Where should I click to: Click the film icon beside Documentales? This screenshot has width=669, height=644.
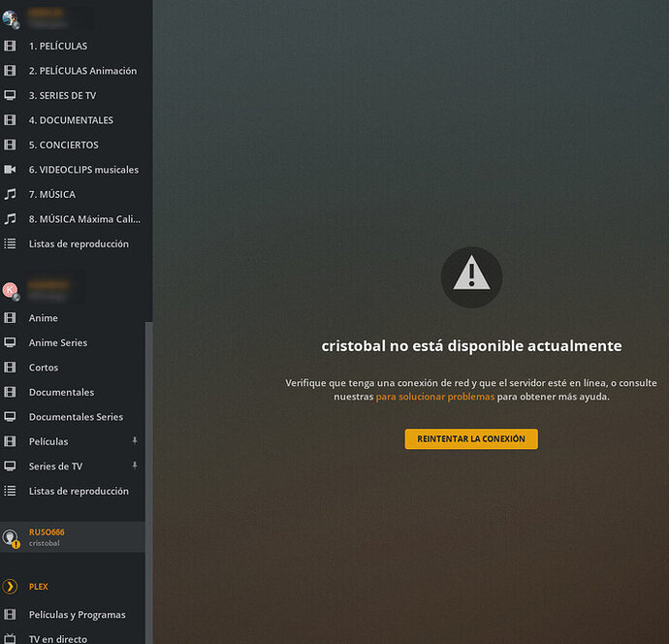coord(10,392)
